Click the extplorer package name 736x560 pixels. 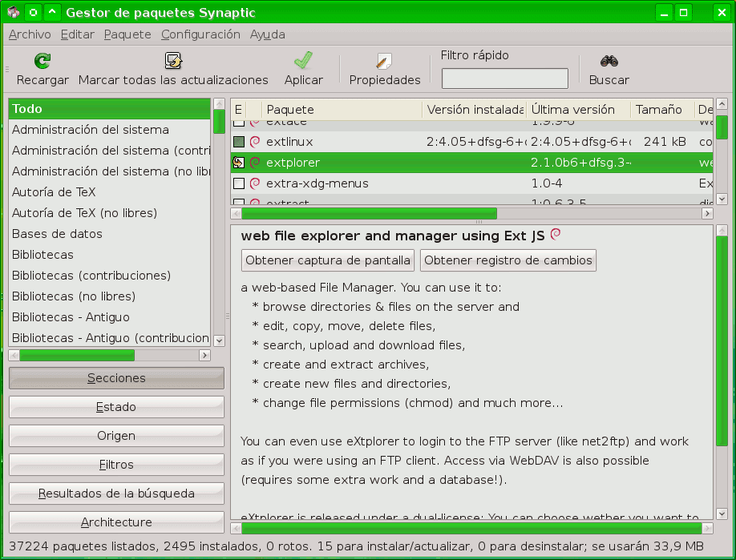(x=293, y=163)
